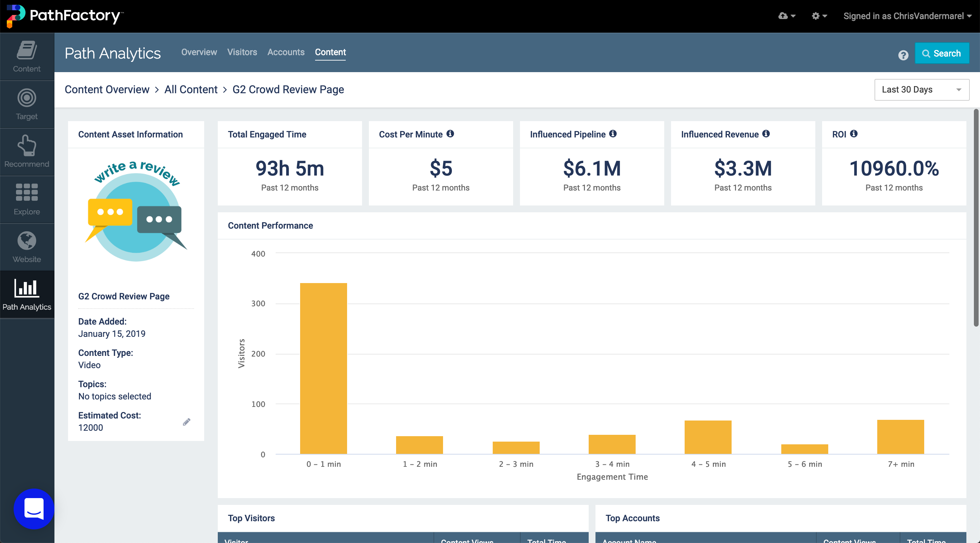Viewport: 980px width, 543px height.
Task: Show the Influenced Pipeline info tooltip
Action: tap(612, 133)
